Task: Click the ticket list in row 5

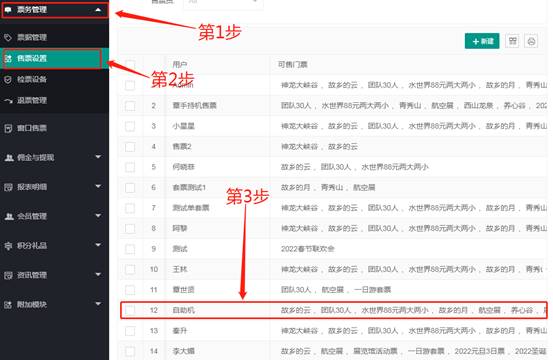Action: pyautogui.click(x=354, y=167)
